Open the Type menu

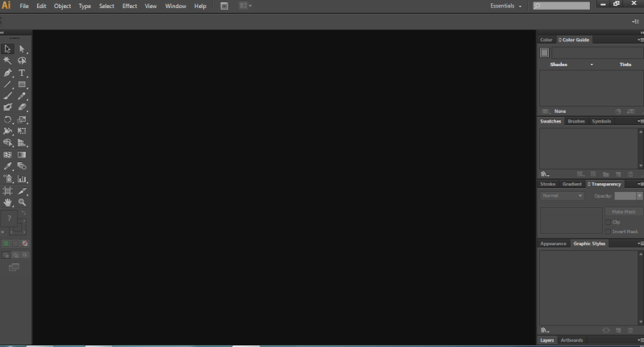coord(85,6)
